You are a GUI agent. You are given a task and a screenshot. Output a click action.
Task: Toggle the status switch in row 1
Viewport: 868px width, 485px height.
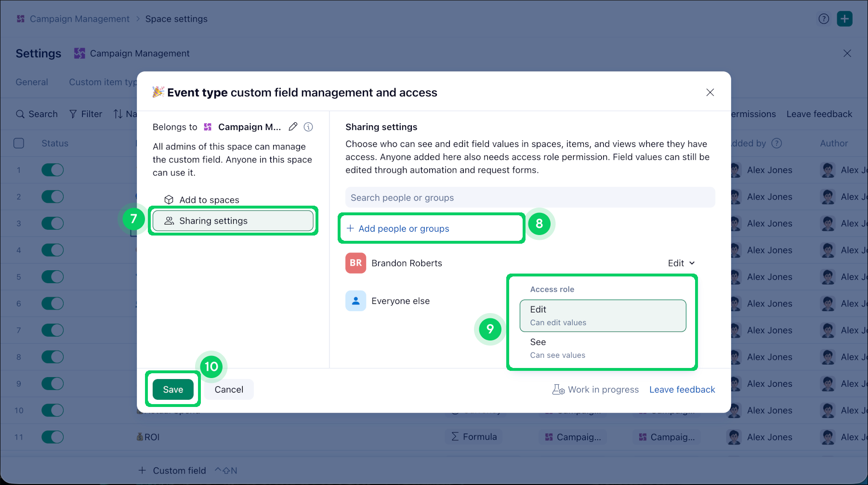point(53,170)
